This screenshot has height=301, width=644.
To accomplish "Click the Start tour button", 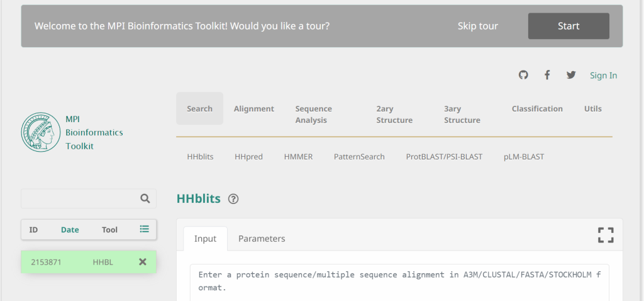I will (x=569, y=26).
